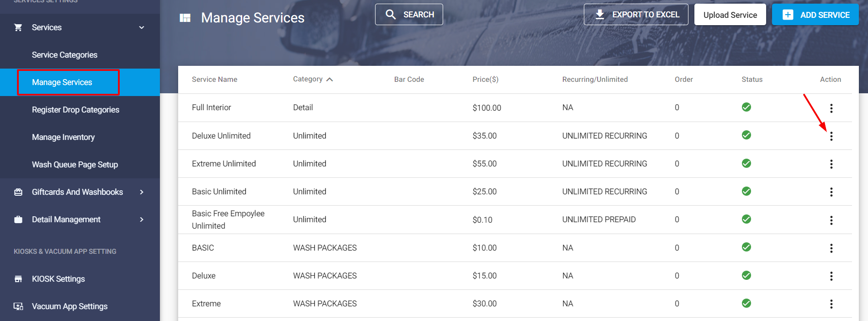
Task: Click the Services cart icon
Action: pyautogui.click(x=18, y=27)
